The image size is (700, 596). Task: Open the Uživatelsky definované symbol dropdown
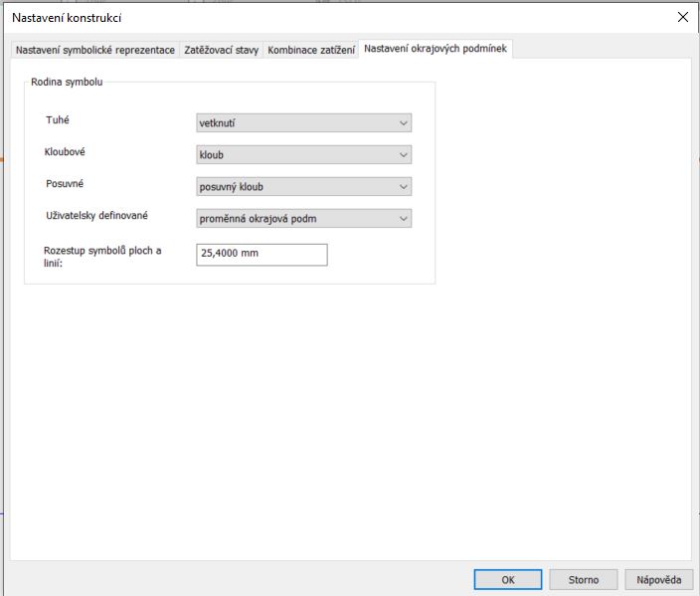[x=304, y=218]
